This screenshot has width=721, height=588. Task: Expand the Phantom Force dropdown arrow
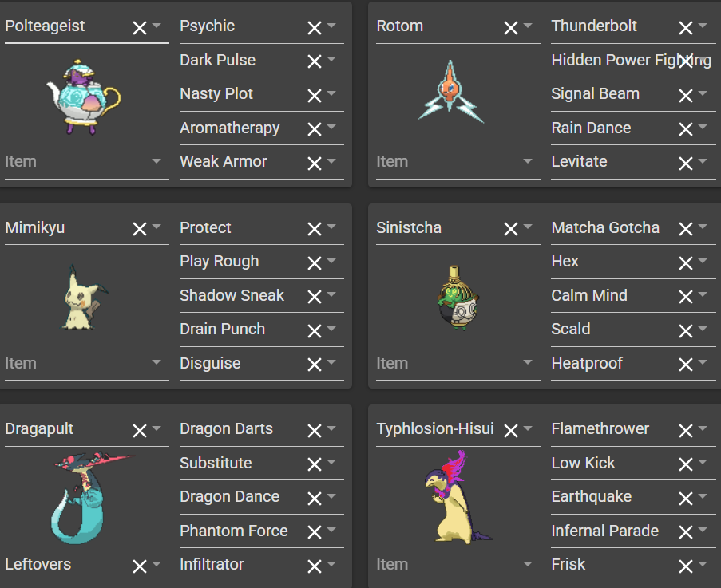coord(331,530)
